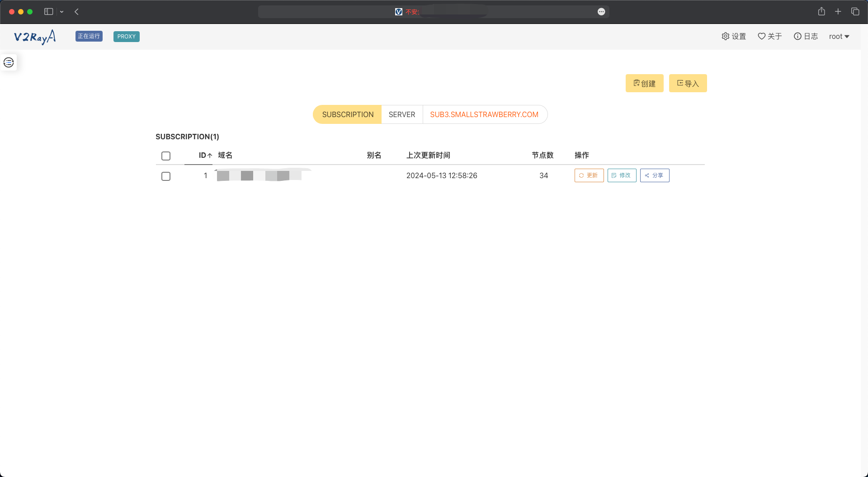Viewport: 868px width, 477px height.
Task: Expand the sidebar options chevron in Safari
Action: pyautogui.click(x=62, y=12)
